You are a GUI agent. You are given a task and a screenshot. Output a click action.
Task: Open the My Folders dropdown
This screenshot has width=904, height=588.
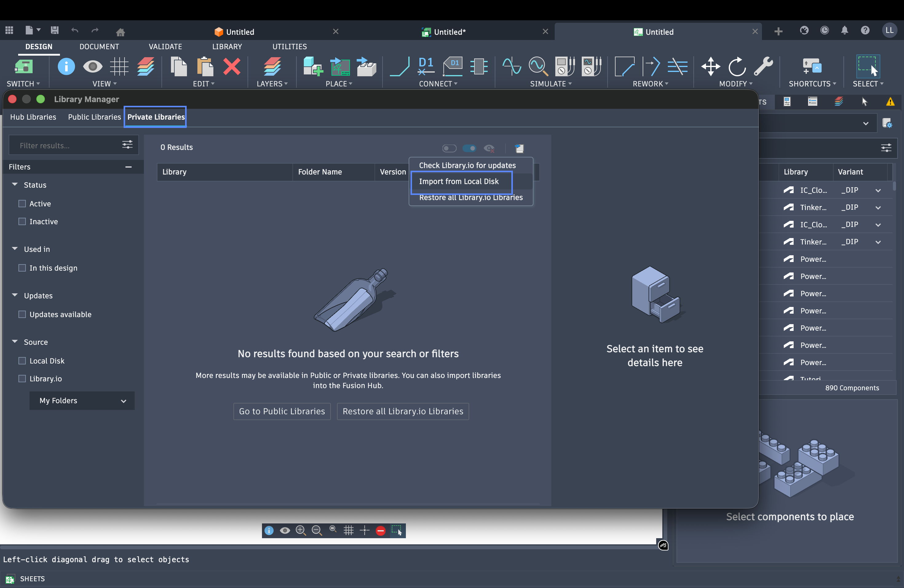tap(82, 401)
